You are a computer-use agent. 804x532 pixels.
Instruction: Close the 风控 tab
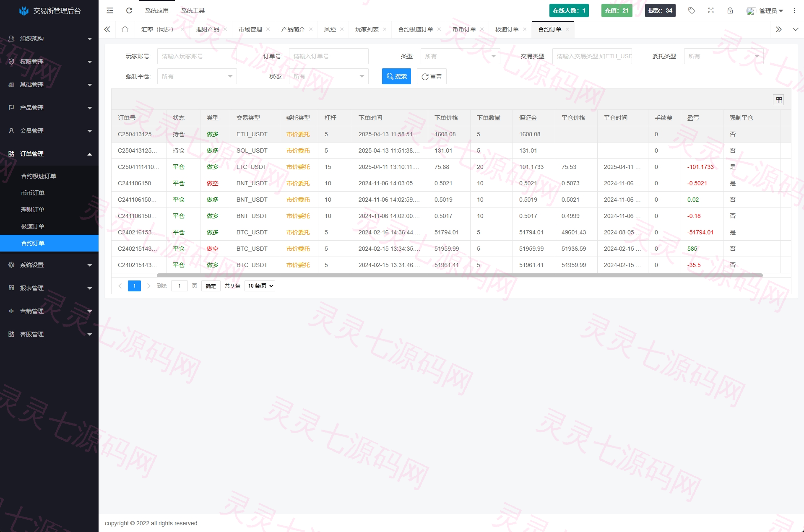pyautogui.click(x=342, y=29)
